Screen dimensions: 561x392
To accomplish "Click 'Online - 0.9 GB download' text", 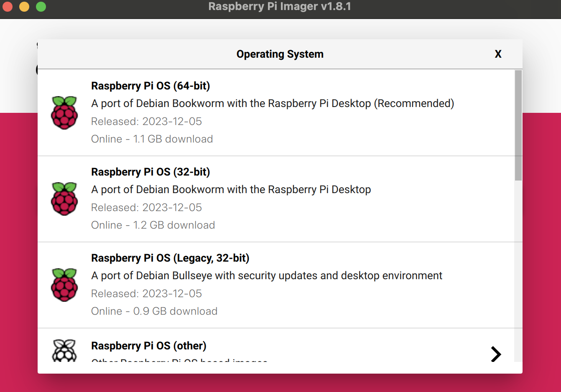I will [x=154, y=311].
